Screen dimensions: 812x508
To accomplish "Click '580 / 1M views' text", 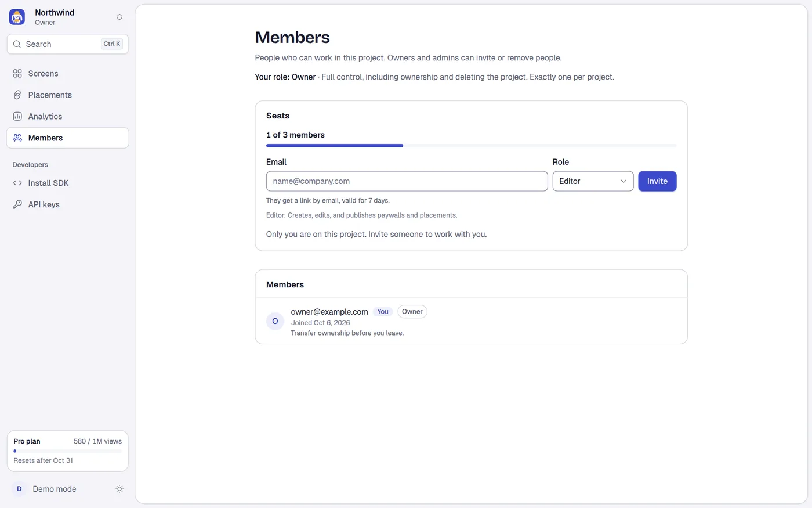I will tap(97, 441).
